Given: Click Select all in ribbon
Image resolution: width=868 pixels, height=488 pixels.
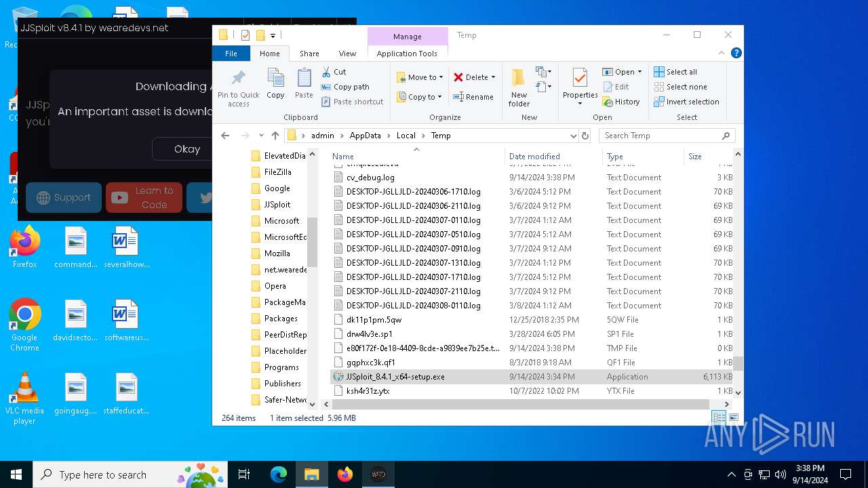Looking at the screenshot, I should (675, 72).
